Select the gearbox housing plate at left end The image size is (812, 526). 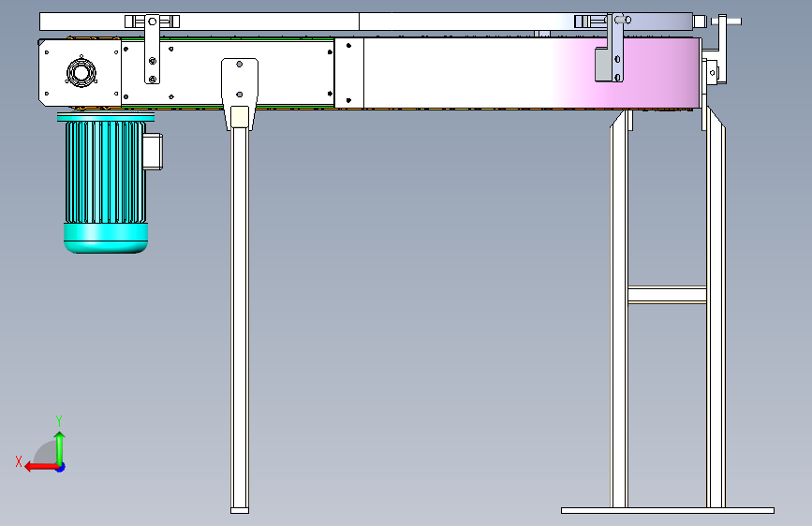click(80, 73)
